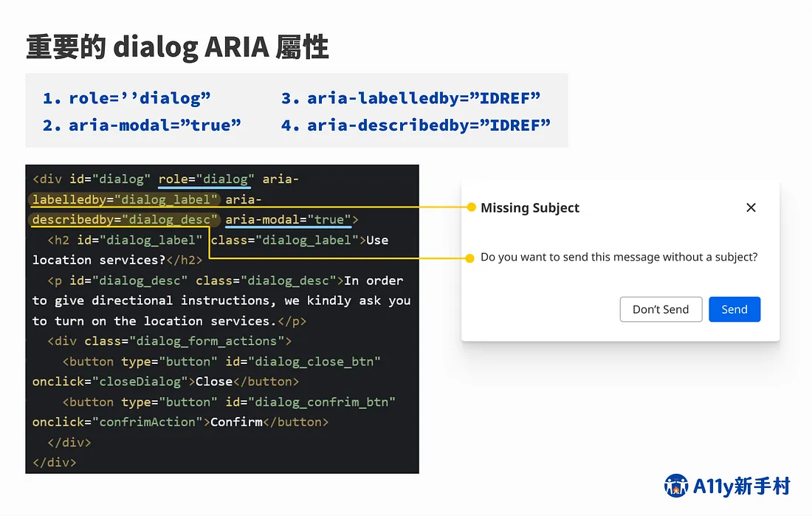Click id="dialog_close_btn" in the code
The width and height of the screenshot is (812, 516).
303,361
